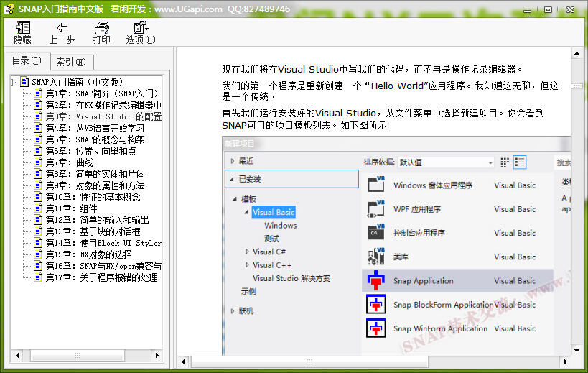
Task: Click the page icon beside 第1章 SNAP简介
Action: tap(38, 93)
